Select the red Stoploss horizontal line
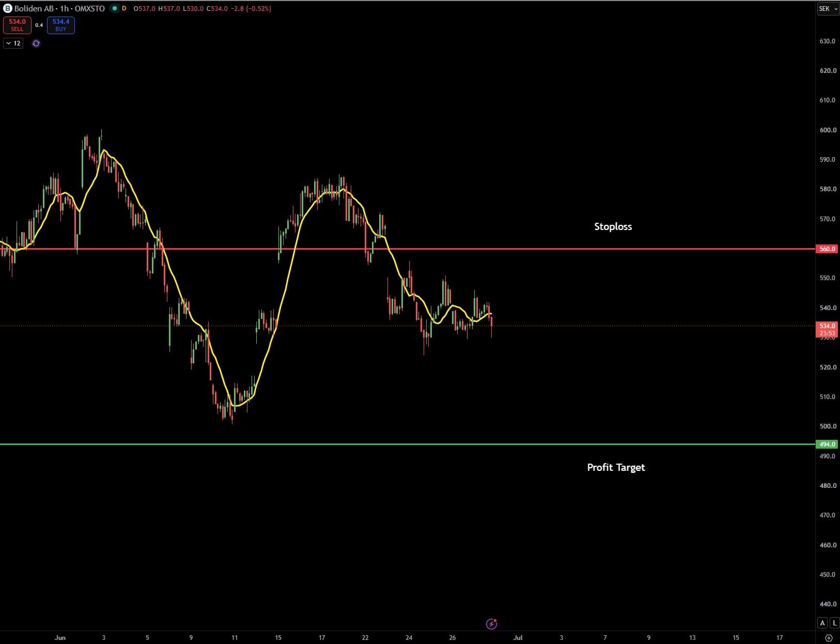Image resolution: width=840 pixels, height=644 pixels. [x=517, y=249]
